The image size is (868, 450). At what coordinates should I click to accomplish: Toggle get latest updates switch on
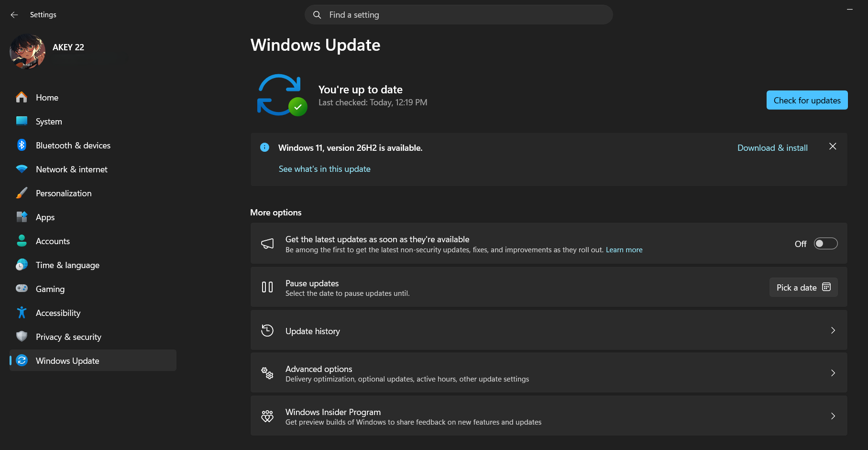pos(826,244)
